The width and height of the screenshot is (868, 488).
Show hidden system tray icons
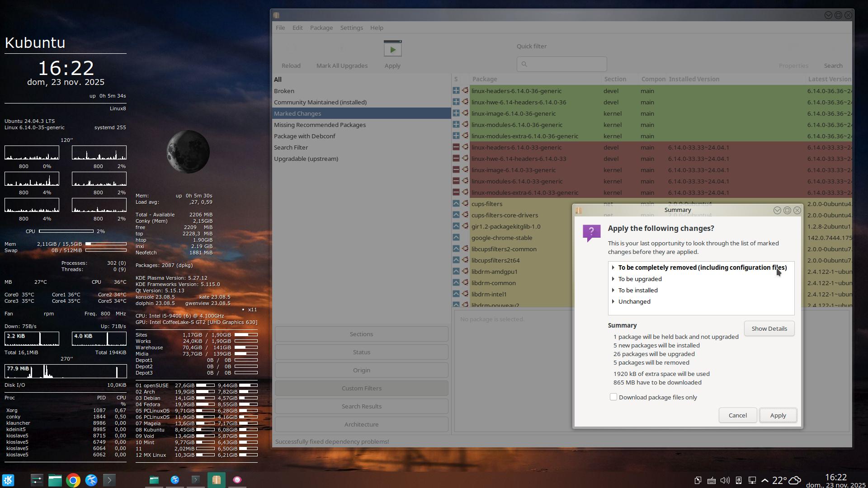[765, 480]
